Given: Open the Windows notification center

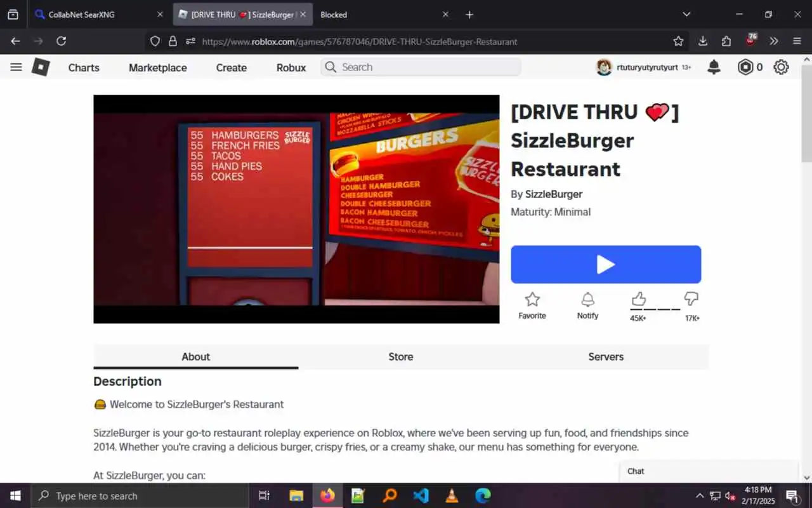Looking at the screenshot, I should tap(792, 496).
